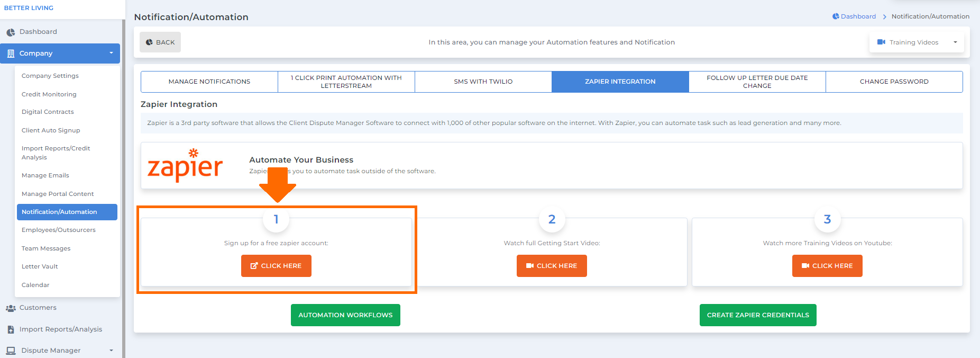Open Manage Portal Content

tap(58, 194)
